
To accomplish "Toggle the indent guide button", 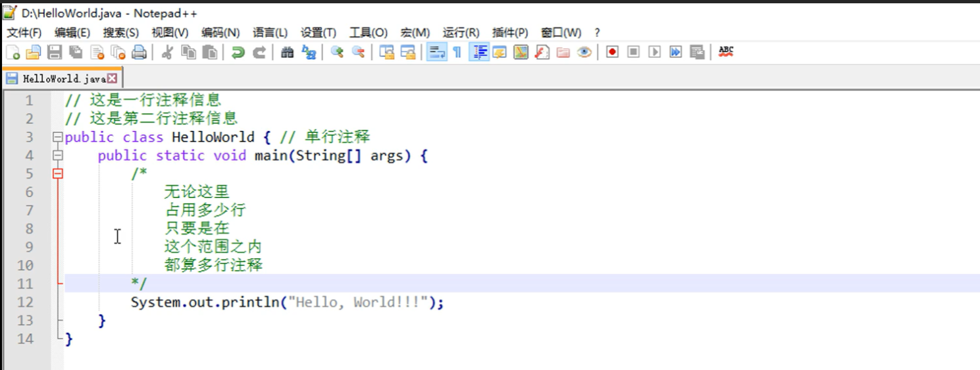I will click(479, 52).
